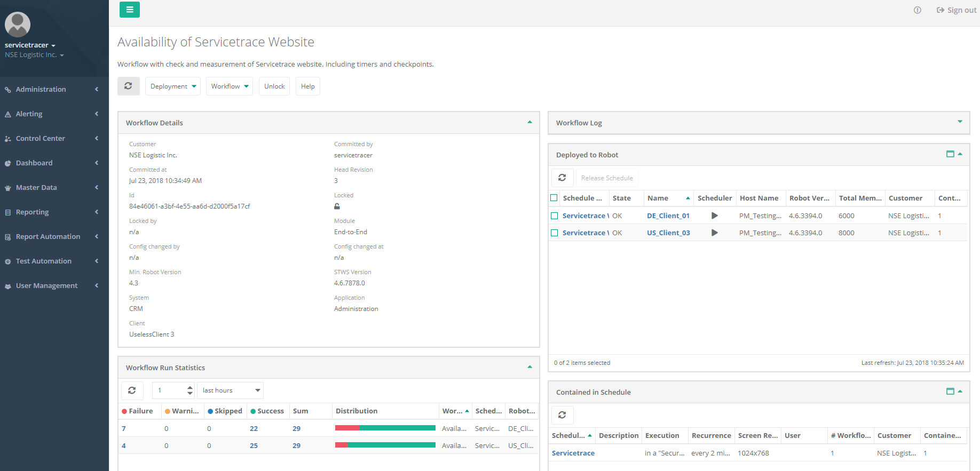Screen dimensions: 980x471
Task: Open the NSE Logistic Inc. customer dropdown
Action: [34, 55]
